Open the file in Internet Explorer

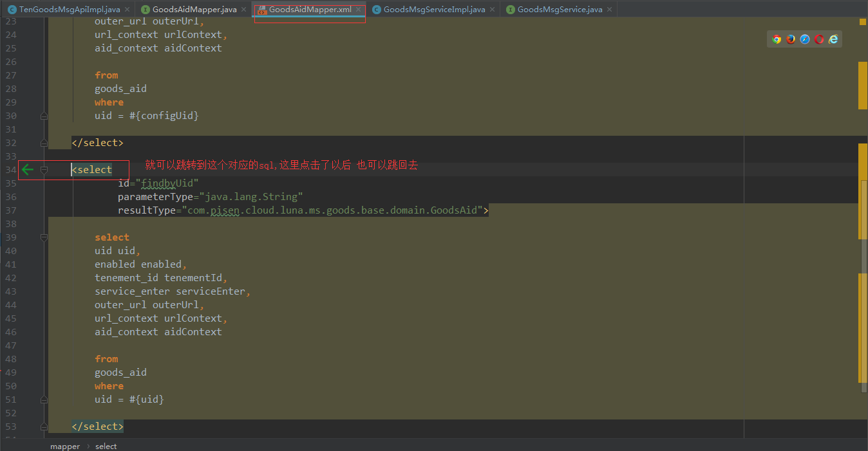coord(833,39)
